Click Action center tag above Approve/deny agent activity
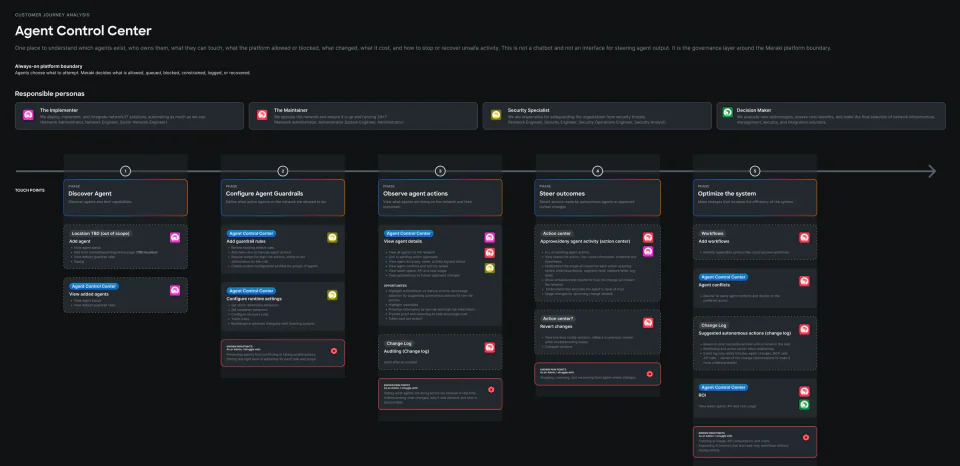 coord(557,233)
